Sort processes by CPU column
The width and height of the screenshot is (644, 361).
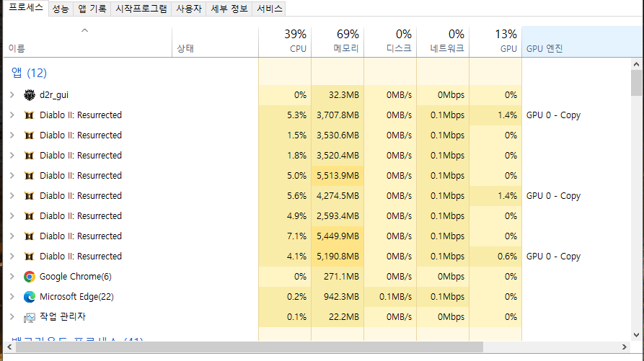(285, 43)
